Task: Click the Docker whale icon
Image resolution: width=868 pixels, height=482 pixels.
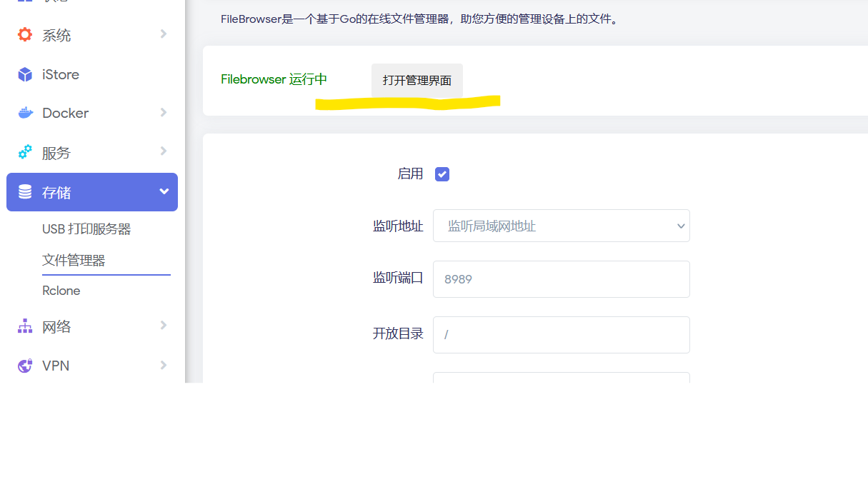Action: pyautogui.click(x=26, y=113)
